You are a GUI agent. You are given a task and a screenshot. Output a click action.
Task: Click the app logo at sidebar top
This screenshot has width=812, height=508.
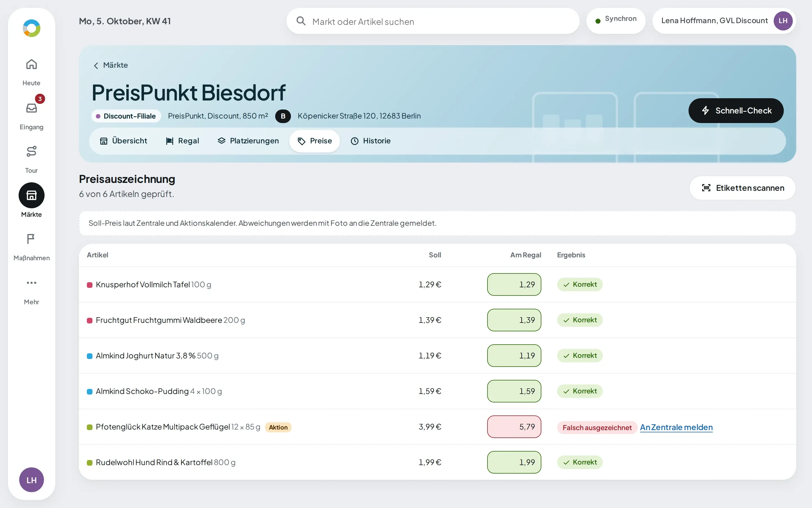tap(31, 28)
